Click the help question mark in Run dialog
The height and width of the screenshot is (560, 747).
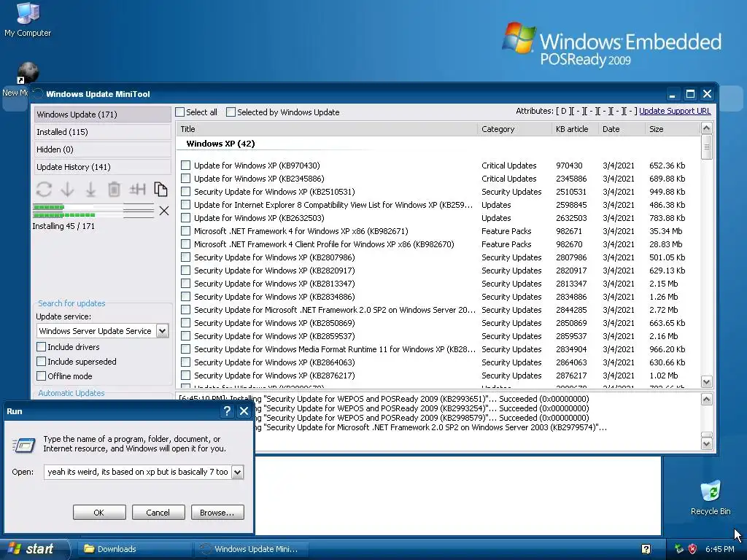point(227,411)
